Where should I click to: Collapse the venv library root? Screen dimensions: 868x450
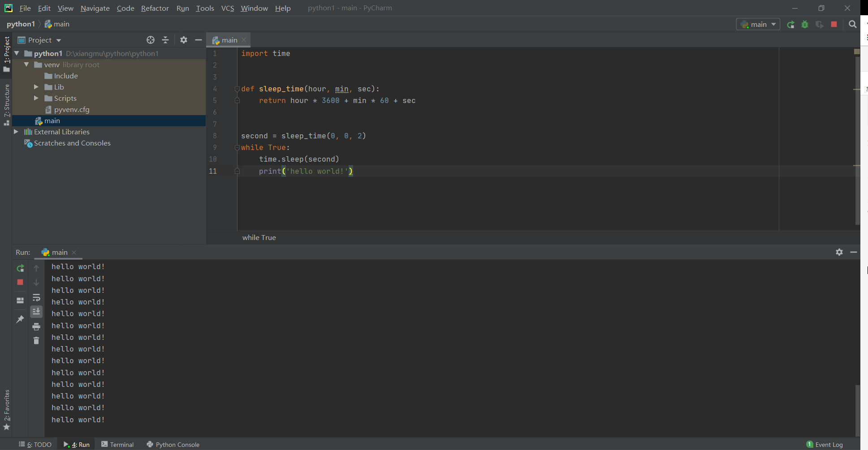pyautogui.click(x=26, y=64)
